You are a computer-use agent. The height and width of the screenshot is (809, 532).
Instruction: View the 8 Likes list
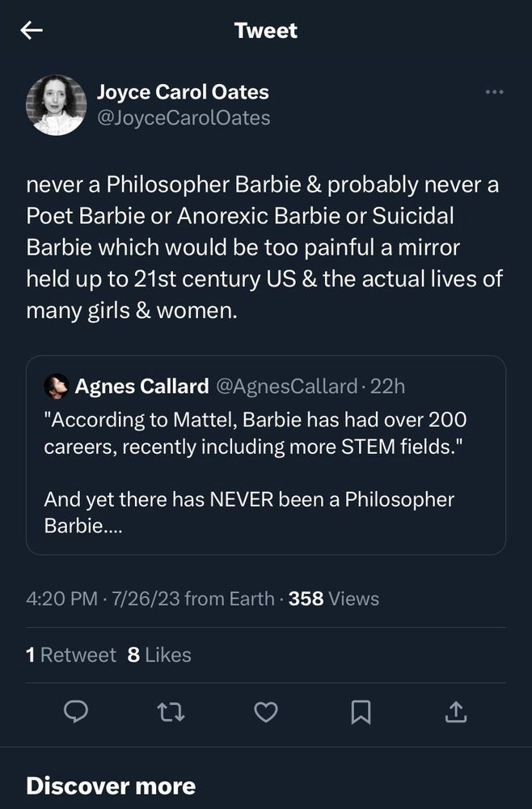click(x=159, y=654)
